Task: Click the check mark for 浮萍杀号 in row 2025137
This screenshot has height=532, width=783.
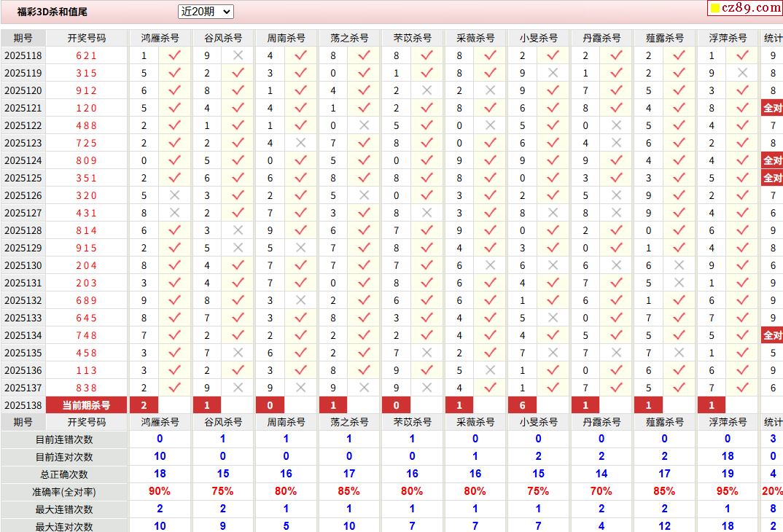Action: (x=743, y=387)
